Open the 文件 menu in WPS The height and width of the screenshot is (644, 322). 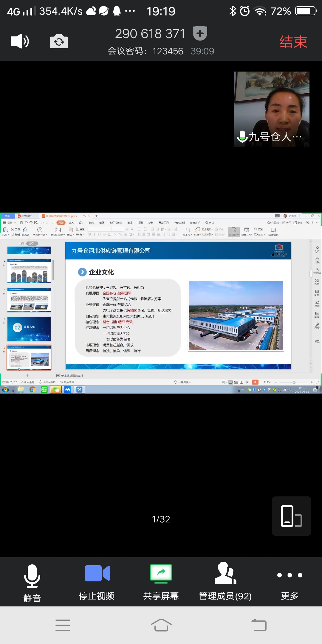[x=10, y=223]
